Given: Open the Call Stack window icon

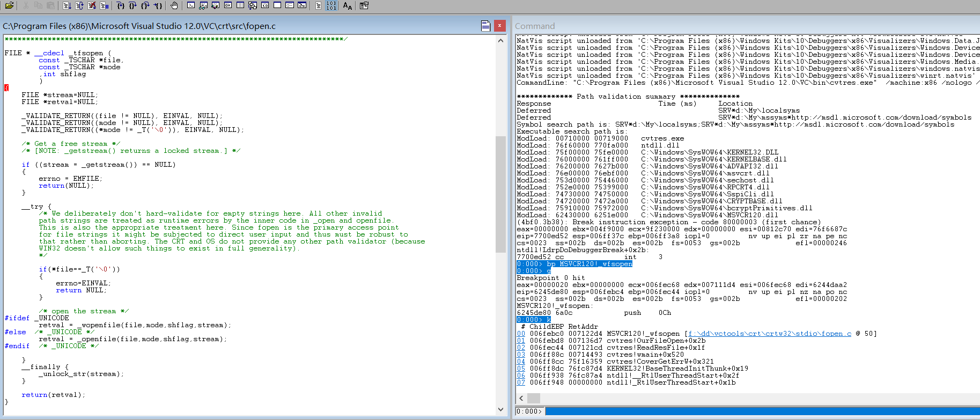Looking at the screenshot, I should (x=253, y=5).
